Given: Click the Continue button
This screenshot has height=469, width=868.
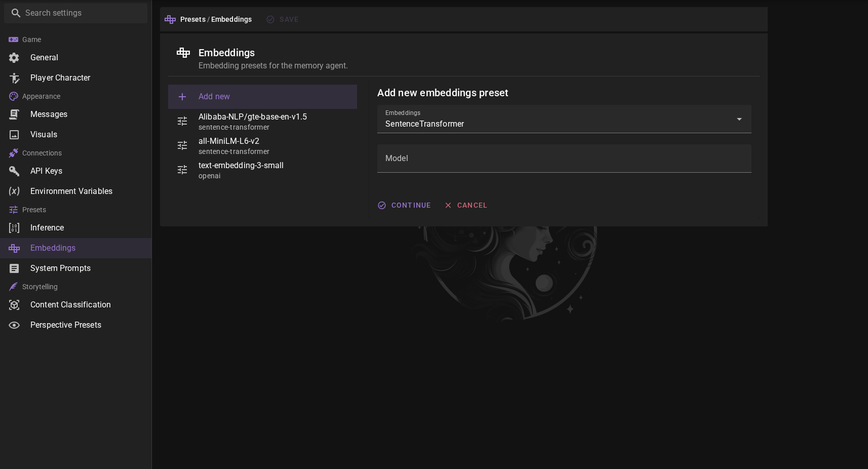Looking at the screenshot, I should click(404, 205).
